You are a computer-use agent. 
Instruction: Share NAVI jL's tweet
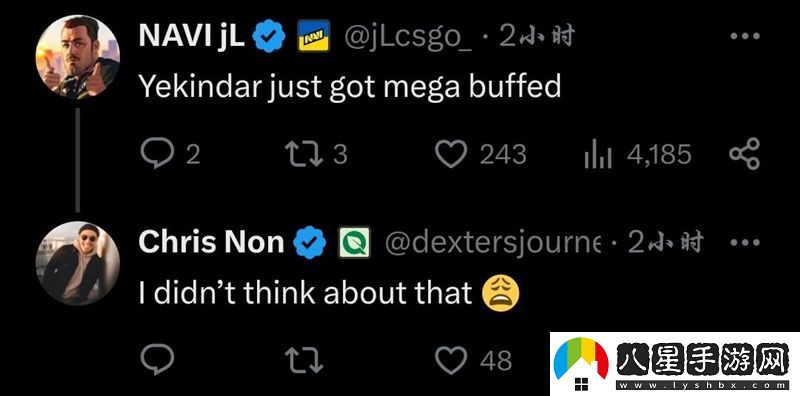point(744,154)
